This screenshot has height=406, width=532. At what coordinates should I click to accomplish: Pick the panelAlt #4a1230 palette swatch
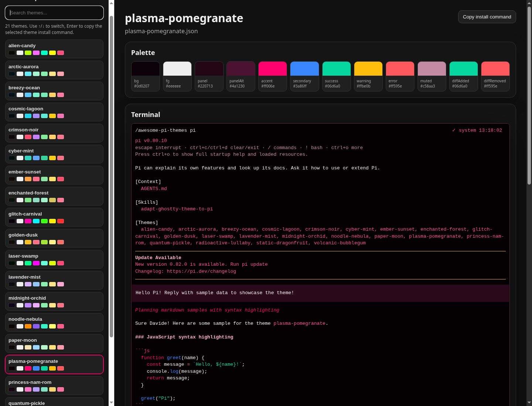pyautogui.click(x=241, y=76)
